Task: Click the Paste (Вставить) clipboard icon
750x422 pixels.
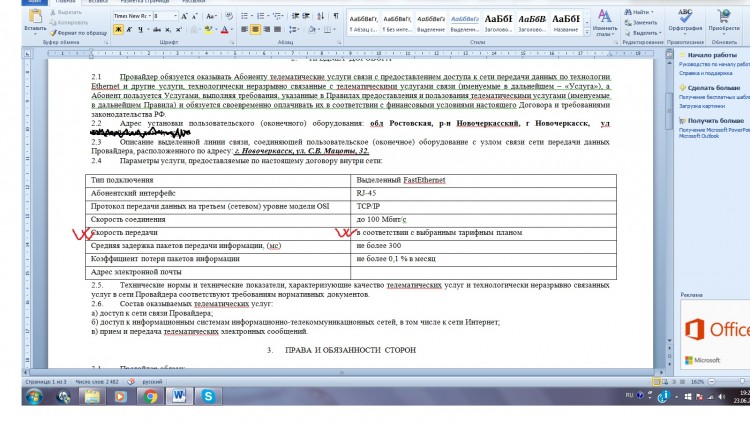Action: (x=35, y=16)
